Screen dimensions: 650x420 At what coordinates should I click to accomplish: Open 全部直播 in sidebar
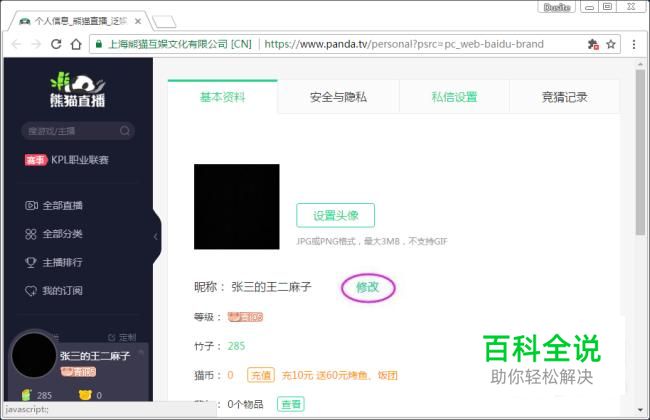[54, 205]
